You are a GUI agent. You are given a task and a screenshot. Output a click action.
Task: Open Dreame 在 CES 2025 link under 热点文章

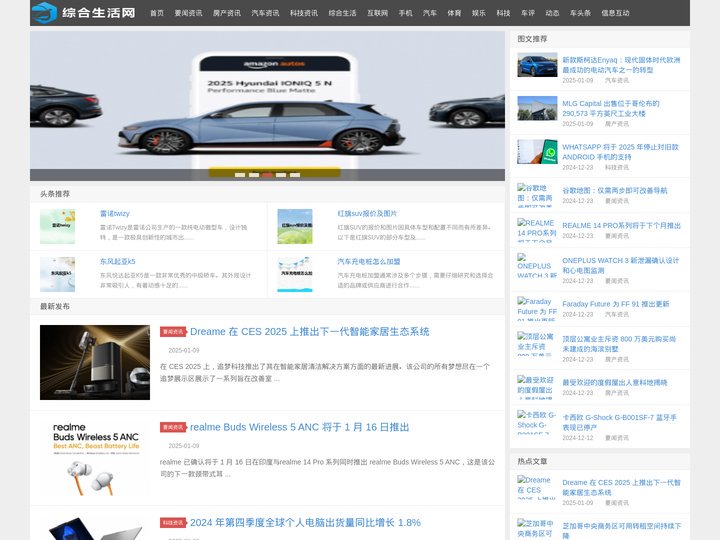point(621,488)
